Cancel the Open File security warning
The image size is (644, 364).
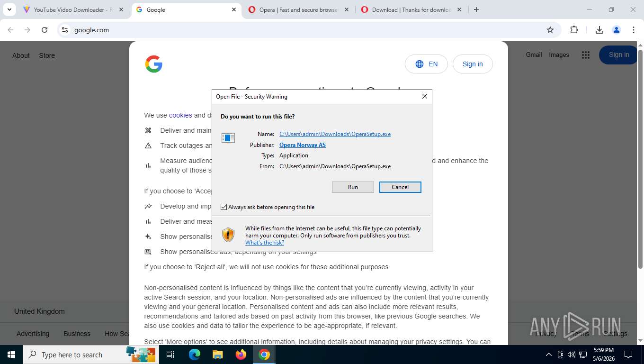400,187
